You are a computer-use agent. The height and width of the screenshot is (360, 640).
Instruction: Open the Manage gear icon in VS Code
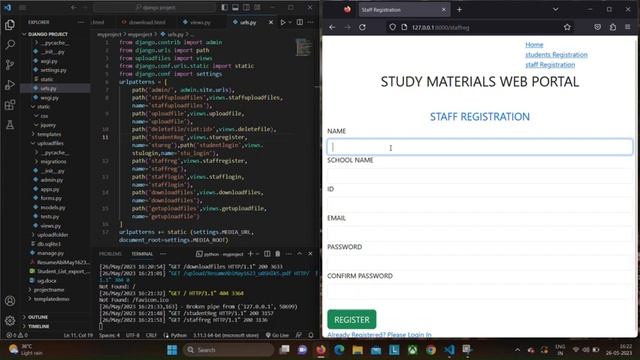(10, 320)
